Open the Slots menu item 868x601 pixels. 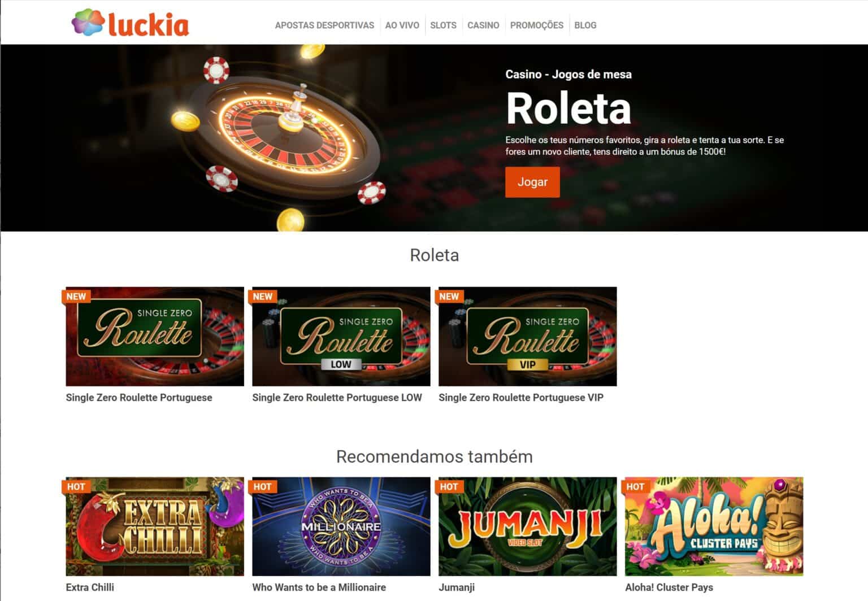click(x=443, y=25)
